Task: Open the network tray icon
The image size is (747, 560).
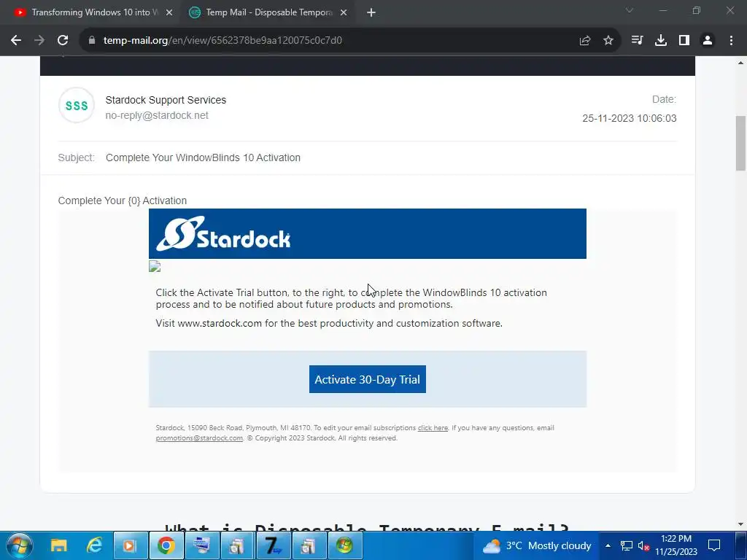Action: [626, 545]
